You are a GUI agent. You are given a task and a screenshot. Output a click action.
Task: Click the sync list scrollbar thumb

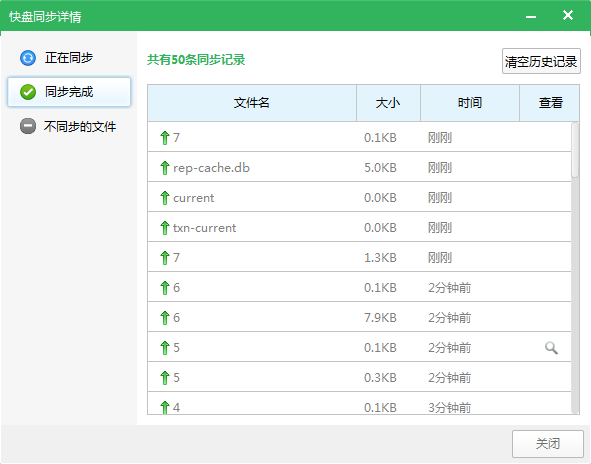pos(575,150)
